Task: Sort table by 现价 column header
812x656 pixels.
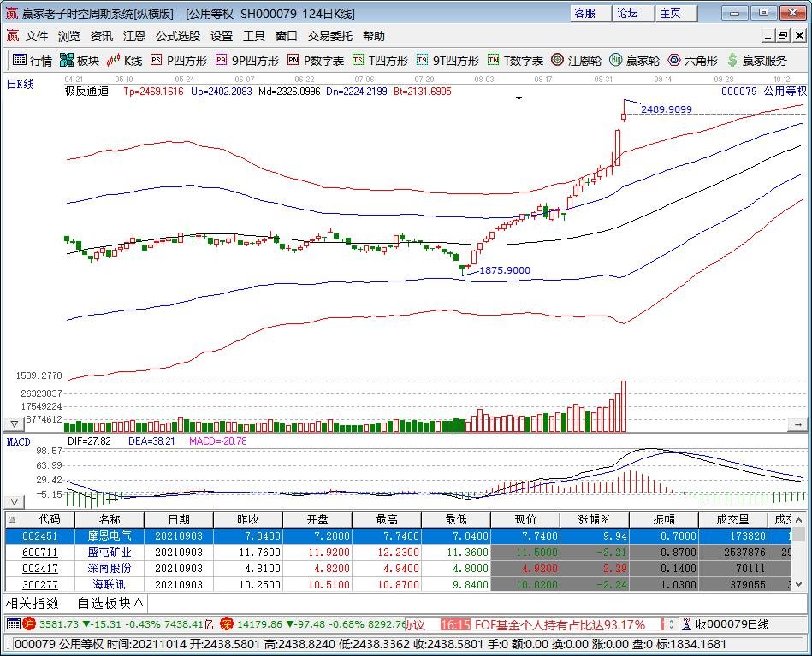Action: coord(525,519)
